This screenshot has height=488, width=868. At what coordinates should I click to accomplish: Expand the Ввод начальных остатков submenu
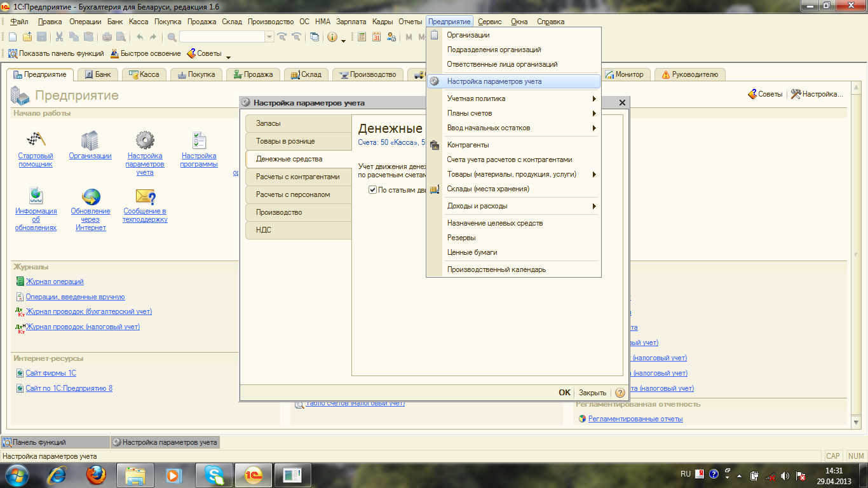tap(594, 128)
